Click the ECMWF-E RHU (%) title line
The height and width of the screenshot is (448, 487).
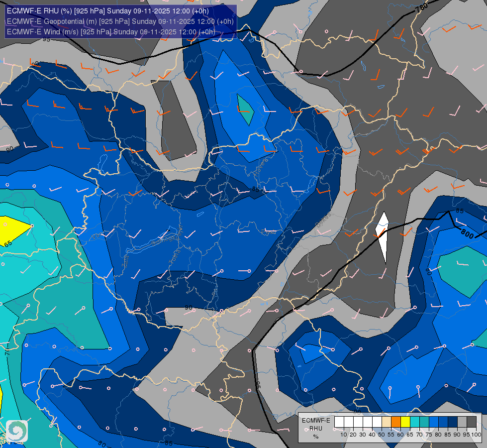(108, 11)
